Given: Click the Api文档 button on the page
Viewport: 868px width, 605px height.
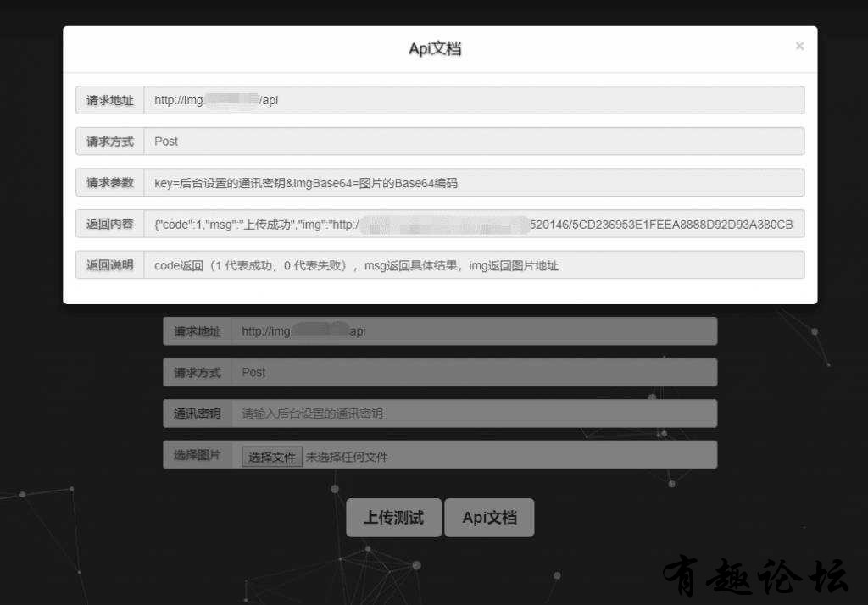Looking at the screenshot, I should (489, 518).
